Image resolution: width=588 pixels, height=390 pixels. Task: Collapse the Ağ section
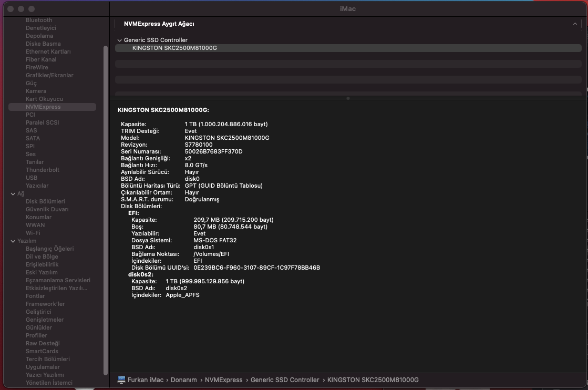13,193
